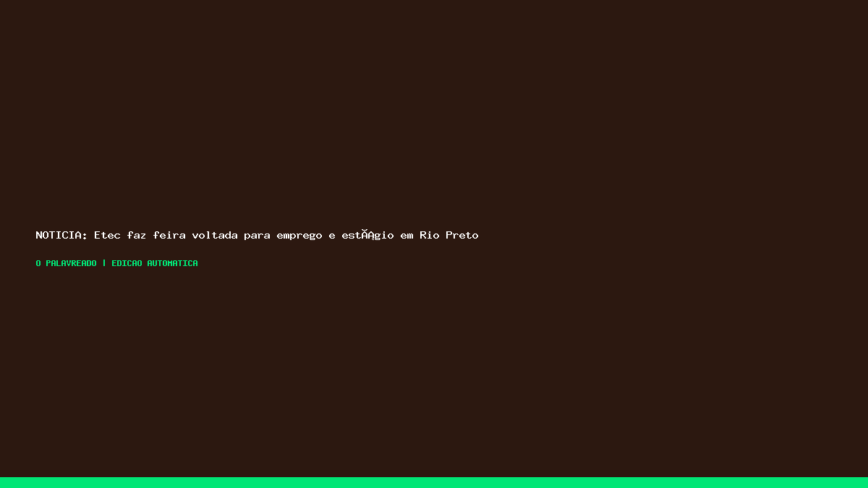The image size is (868, 488).
Task: Click the letter O before PALAVREADO
Action: click(38, 263)
